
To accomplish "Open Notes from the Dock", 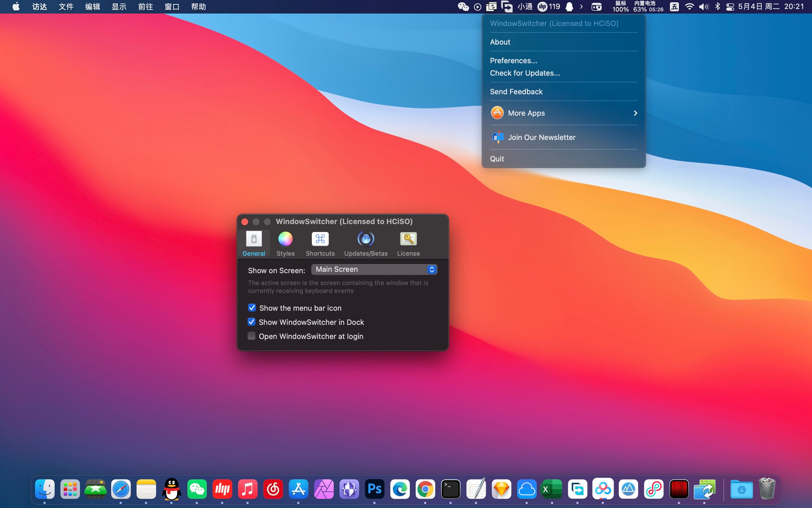I will click(x=146, y=489).
